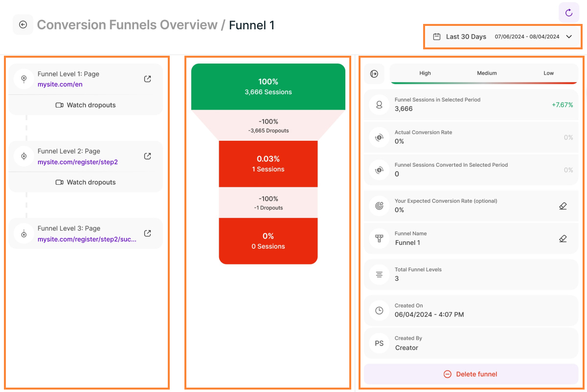Click the Delete funnel button

click(x=471, y=374)
